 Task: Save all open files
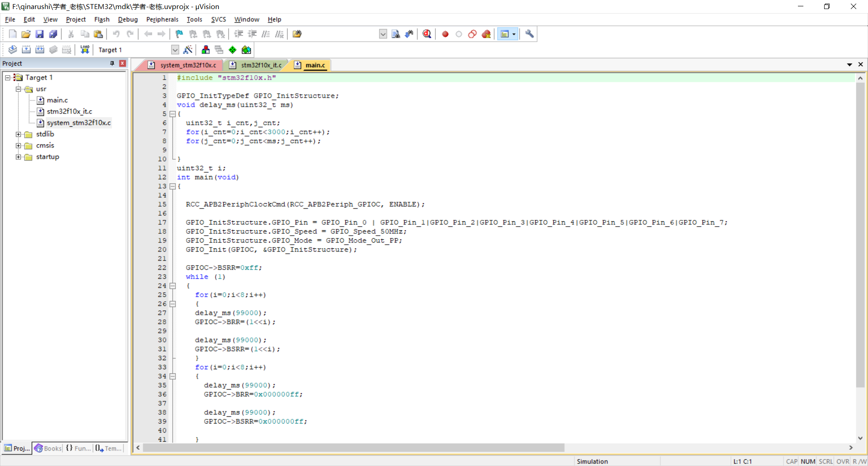tap(53, 34)
